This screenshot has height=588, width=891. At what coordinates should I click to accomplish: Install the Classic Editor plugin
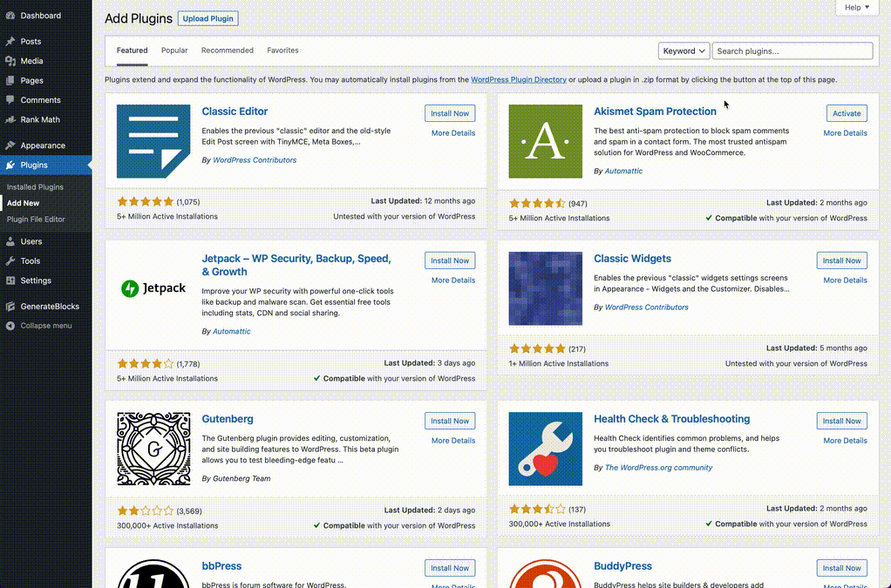point(450,113)
